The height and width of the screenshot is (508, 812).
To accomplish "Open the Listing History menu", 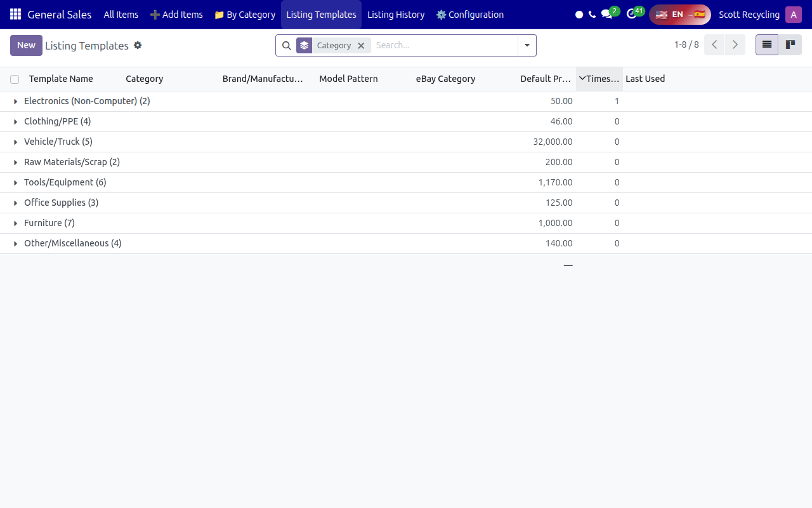I will pyautogui.click(x=396, y=15).
